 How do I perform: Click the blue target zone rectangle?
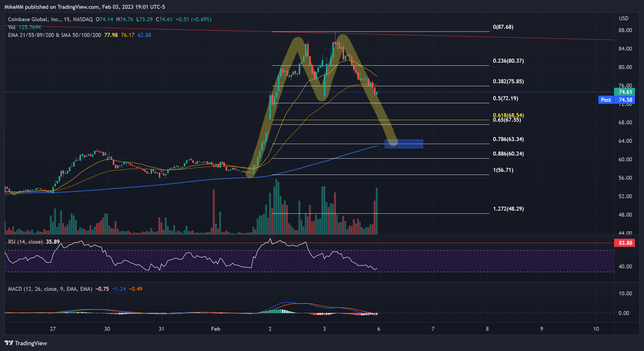(x=404, y=144)
